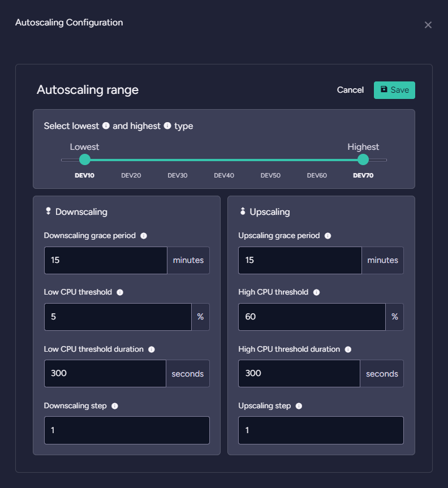Click the High CPU threshold duration info icon
This screenshot has height=488, width=448.
point(348,349)
